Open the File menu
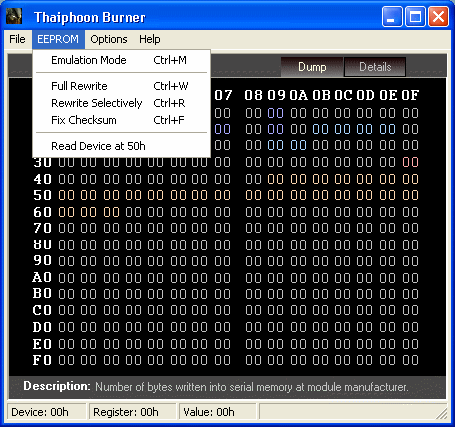Image resolution: width=455 pixels, height=427 pixels. [17, 39]
